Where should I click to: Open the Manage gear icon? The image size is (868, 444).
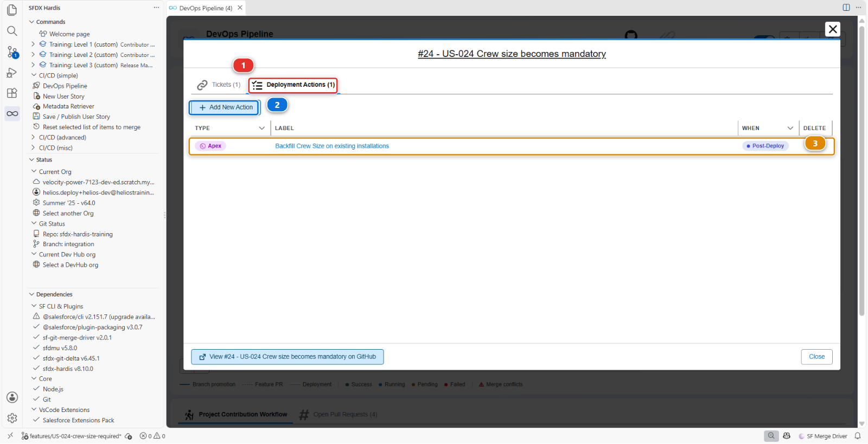tap(12, 418)
